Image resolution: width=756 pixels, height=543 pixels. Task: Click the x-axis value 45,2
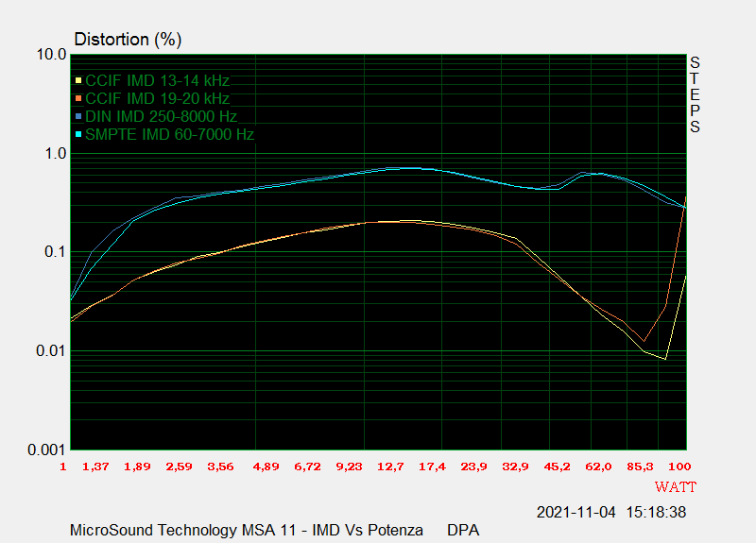(x=557, y=467)
